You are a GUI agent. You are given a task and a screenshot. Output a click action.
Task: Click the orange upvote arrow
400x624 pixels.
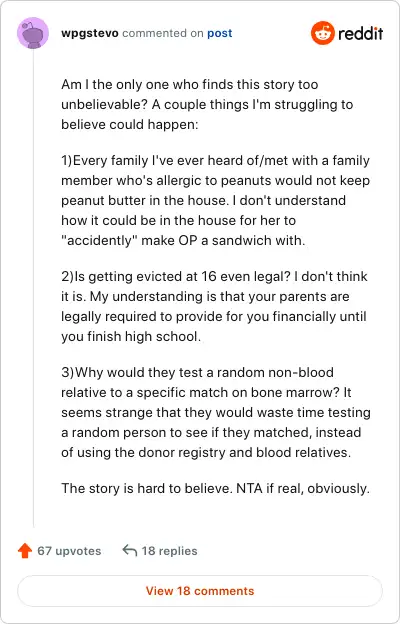point(25,551)
